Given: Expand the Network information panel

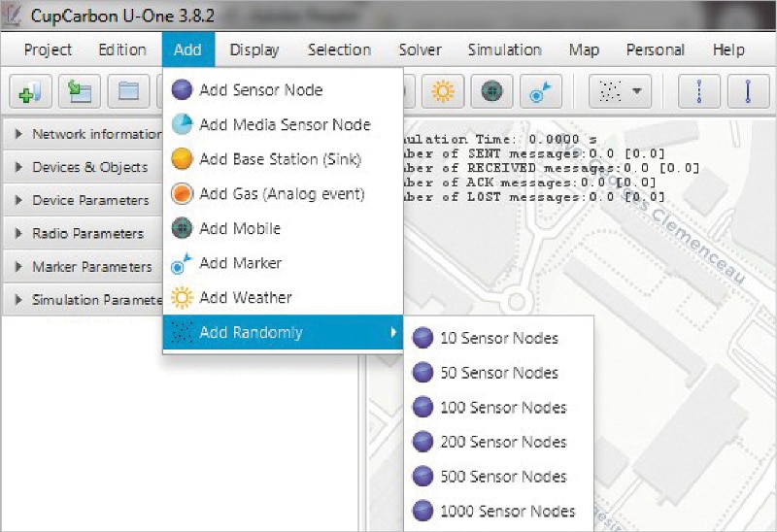Looking at the screenshot, I should pos(87,134).
